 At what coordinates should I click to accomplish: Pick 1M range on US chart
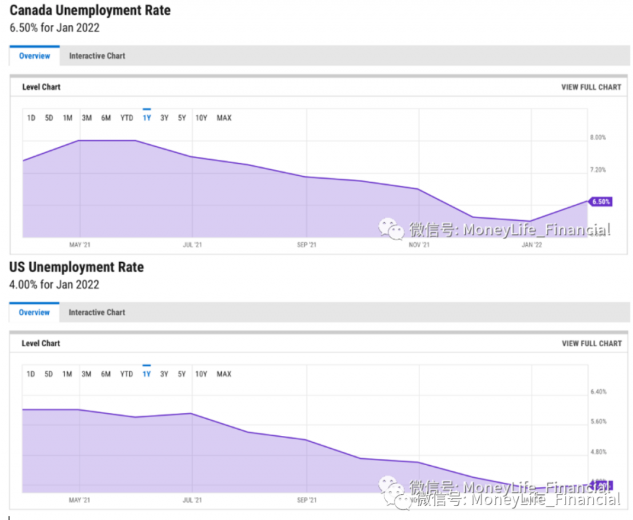click(68, 374)
